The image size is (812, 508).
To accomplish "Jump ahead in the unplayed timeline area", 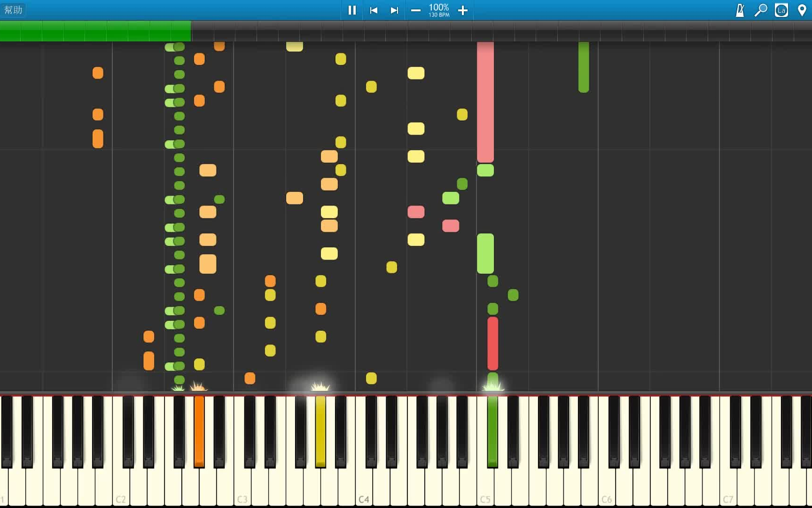I will pyautogui.click(x=501, y=31).
